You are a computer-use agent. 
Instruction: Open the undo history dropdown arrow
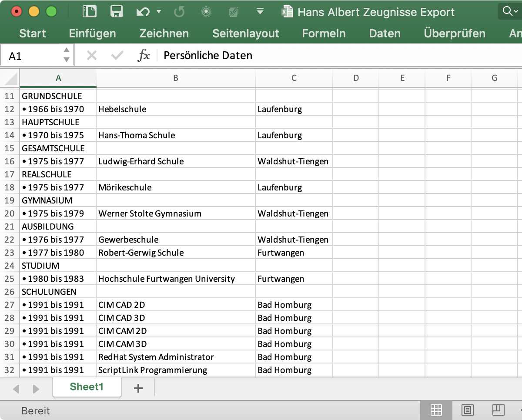tap(159, 12)
